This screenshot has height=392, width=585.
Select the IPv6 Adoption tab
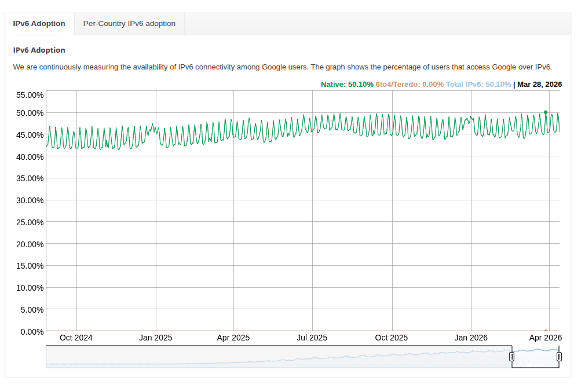[x=39, y=24]
